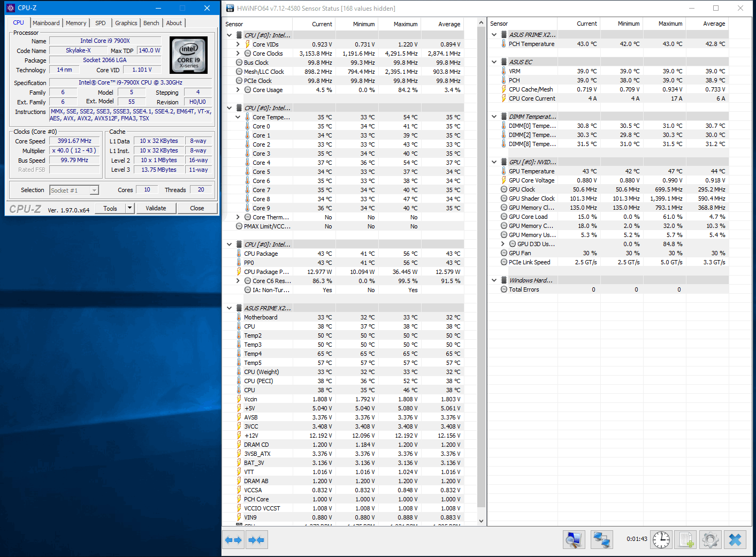Click the Validate button in CPU-Z
Image resolution: width=756 pixels, height=557 pixels.
[156, 208]
